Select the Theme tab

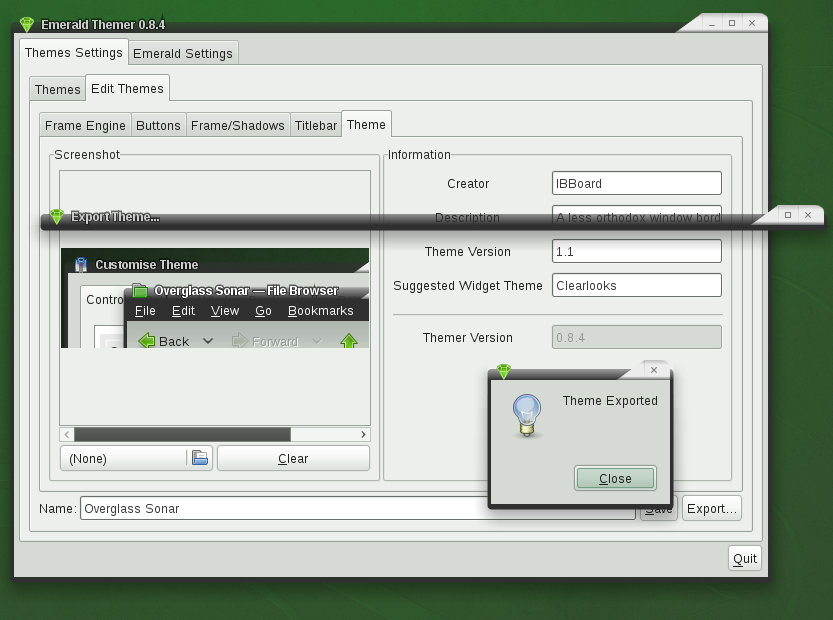366,124
